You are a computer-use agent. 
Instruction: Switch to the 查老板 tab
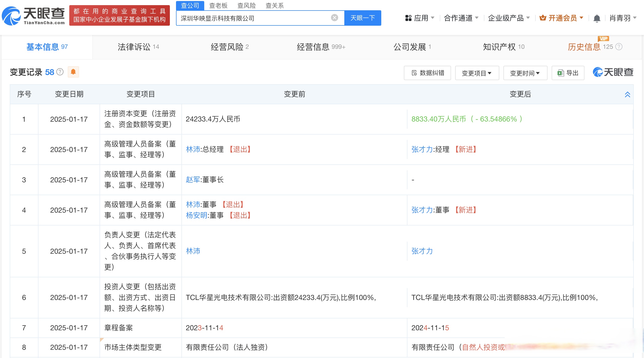[x=219, y=5]
